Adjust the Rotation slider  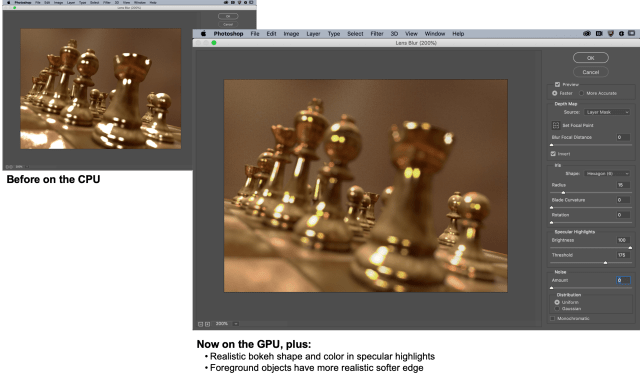[551, 222]
